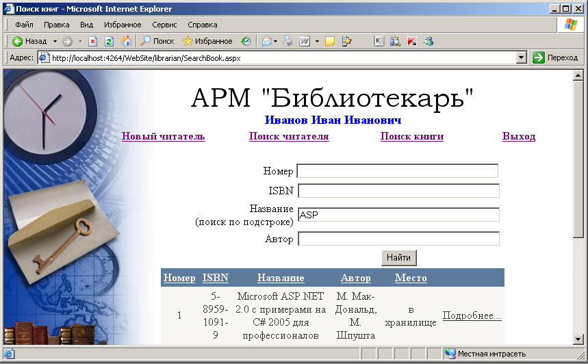Click the vertical scrollbar up arrow
Viewport: 588px width, 364px height.
[x=578, y=75]
